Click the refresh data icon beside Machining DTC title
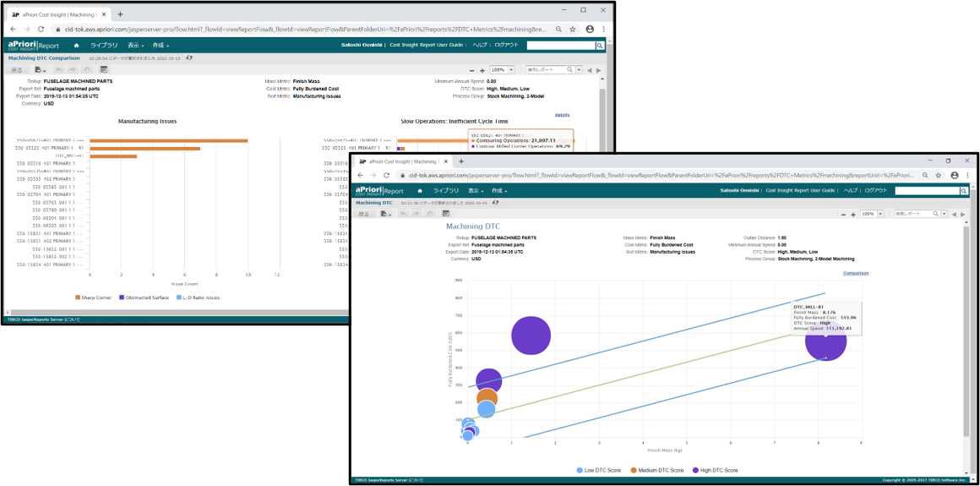 [x=496, y=203]
